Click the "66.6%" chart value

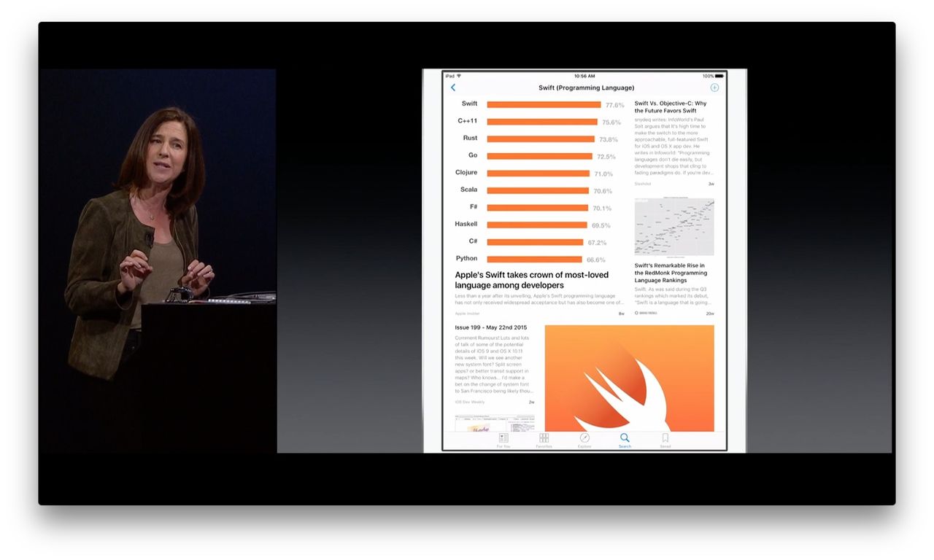[x=596, y=260]
